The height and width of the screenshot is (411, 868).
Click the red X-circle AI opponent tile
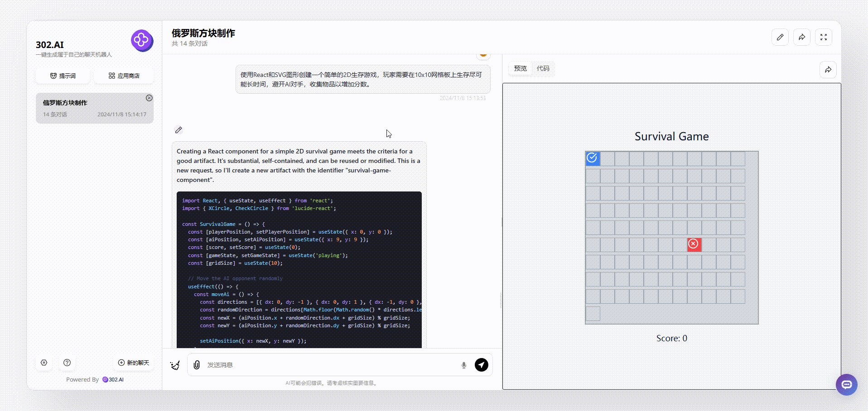[694, 244]
